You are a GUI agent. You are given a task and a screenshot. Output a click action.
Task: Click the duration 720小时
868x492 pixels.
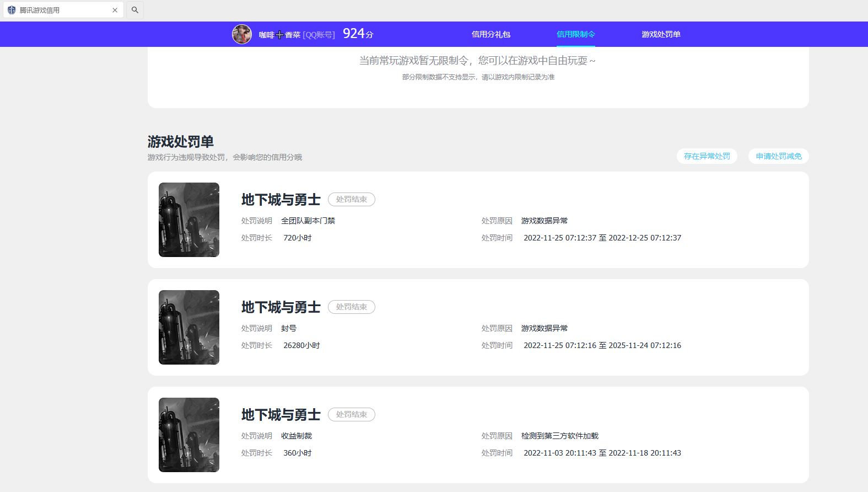(298, 238)
